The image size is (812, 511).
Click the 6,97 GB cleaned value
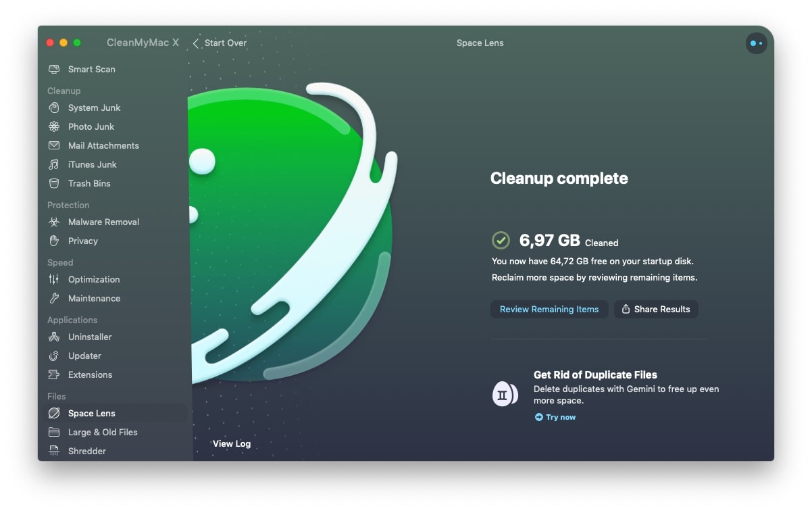coord(549,240)
